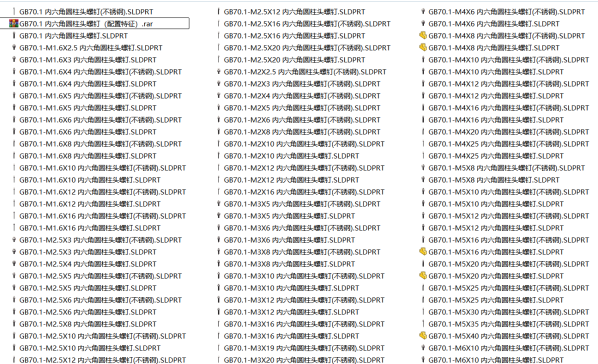Click screw icon of non-stainless GB70.1-M4X6 part
598x364 pixels.
[x=423, y=24]
